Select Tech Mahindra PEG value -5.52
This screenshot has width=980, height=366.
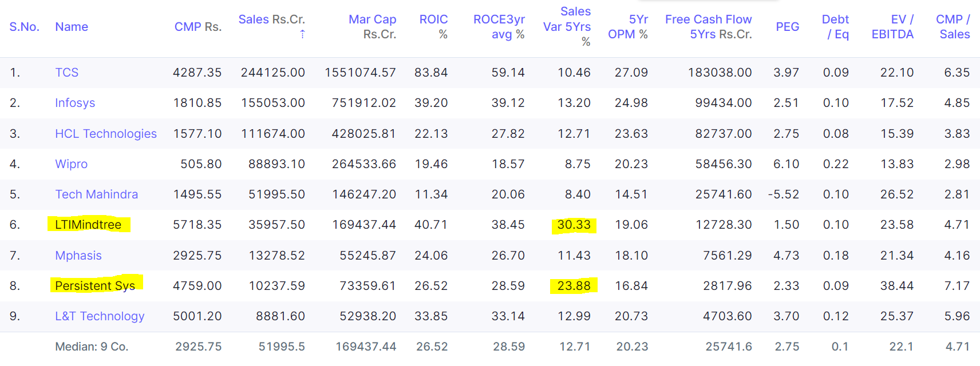[784, 194]
